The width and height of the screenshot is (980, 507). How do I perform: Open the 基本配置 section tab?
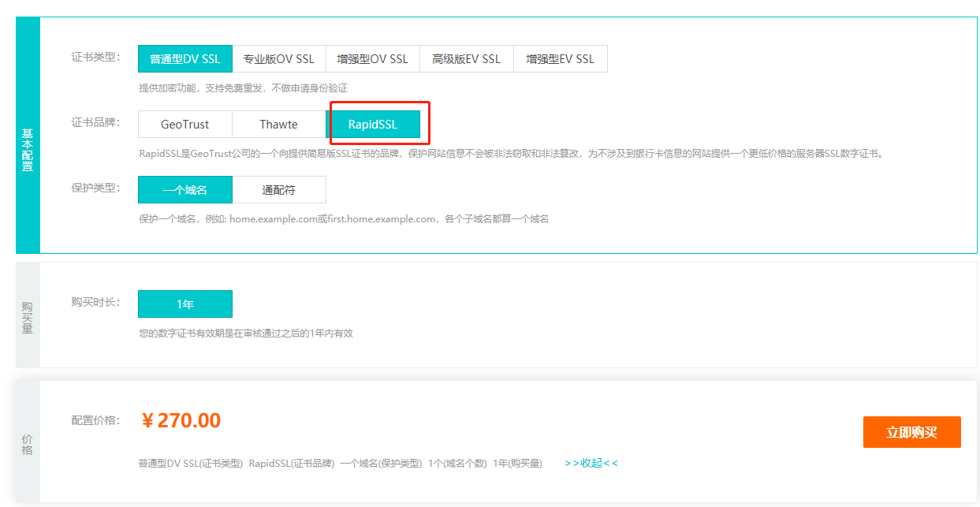tap(28, 136)
